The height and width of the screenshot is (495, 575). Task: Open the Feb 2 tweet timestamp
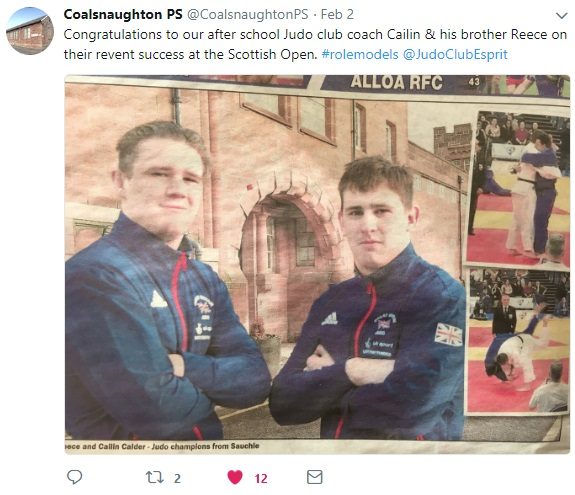point(337,14)
